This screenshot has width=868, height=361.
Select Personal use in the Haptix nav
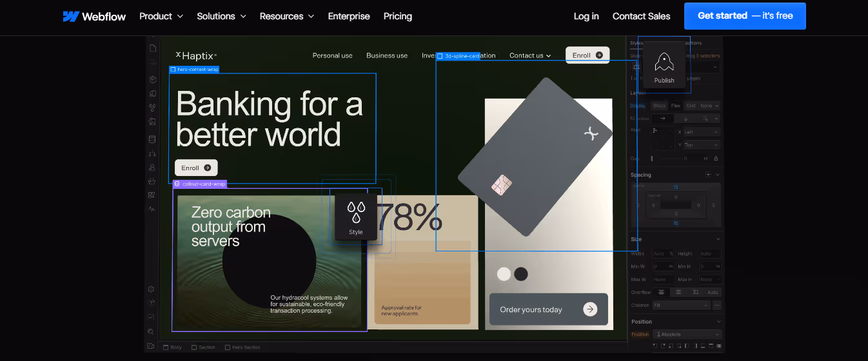333,55
